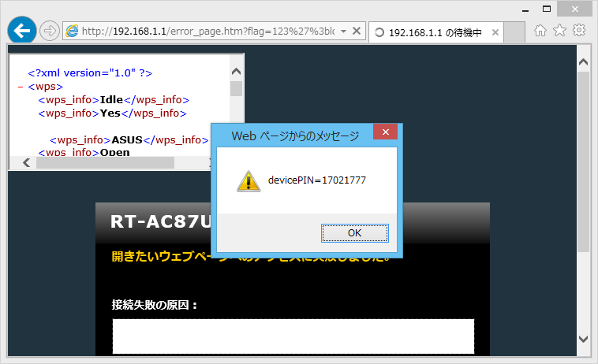The image size is (598, 364).
Task: Click the page scrollbar up arrow
Action: 583,62
